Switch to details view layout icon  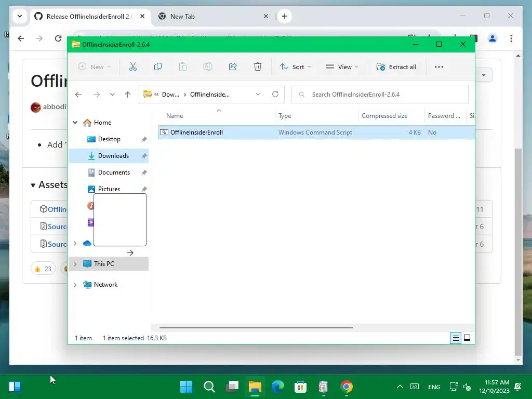(x=456, y=338)
